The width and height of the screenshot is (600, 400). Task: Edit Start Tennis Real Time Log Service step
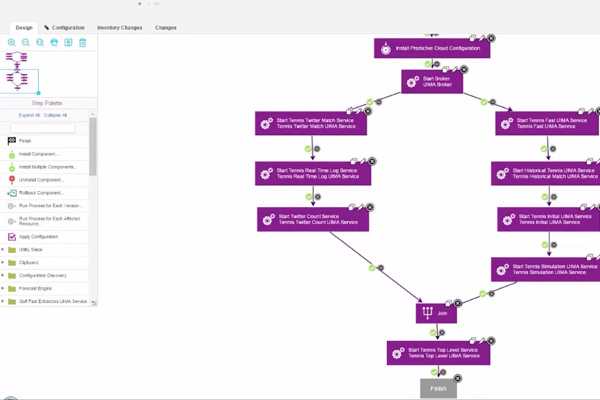coord(363,161)
